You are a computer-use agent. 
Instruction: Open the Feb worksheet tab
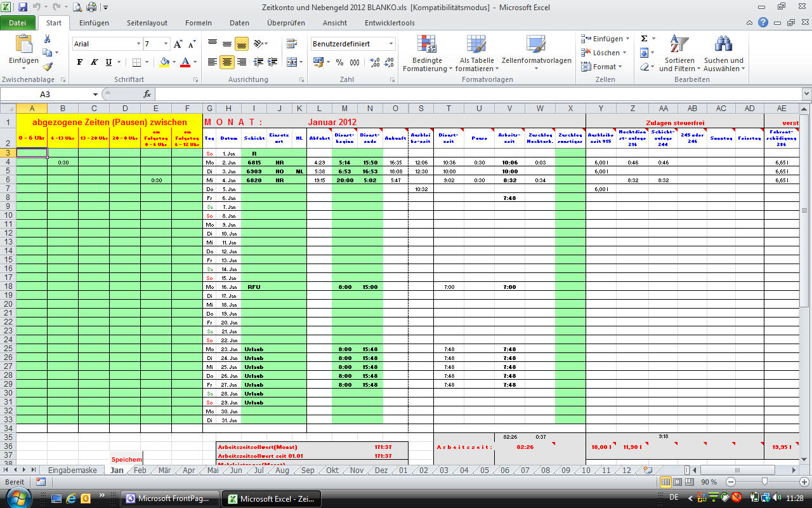140,471
